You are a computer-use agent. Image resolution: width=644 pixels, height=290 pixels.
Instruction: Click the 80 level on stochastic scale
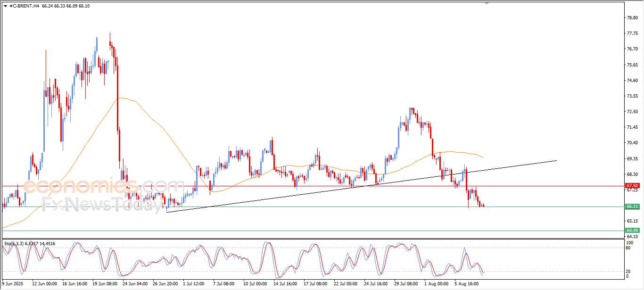tap(628, 248)
